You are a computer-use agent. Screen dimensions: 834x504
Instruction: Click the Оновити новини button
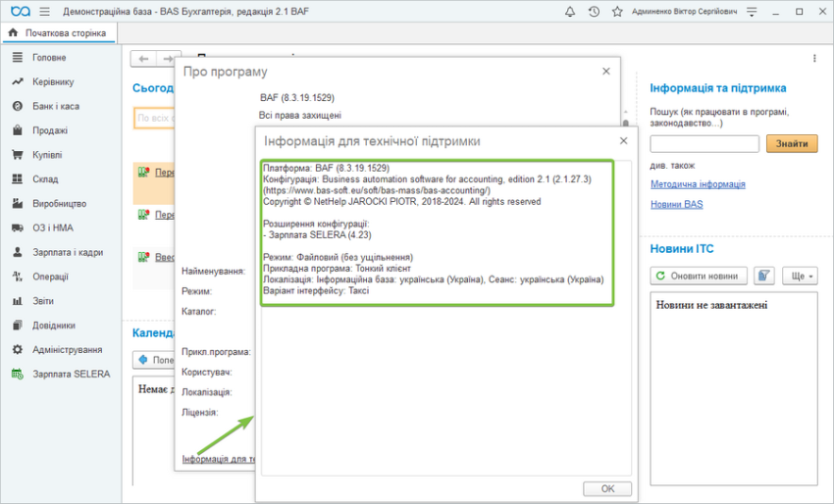tap(699, 276)
